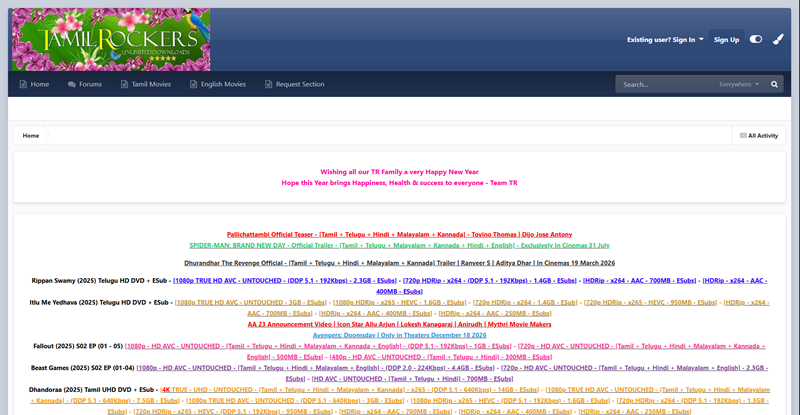
Task: Open the Request Section menu item
Action: (x=294, y=84)
